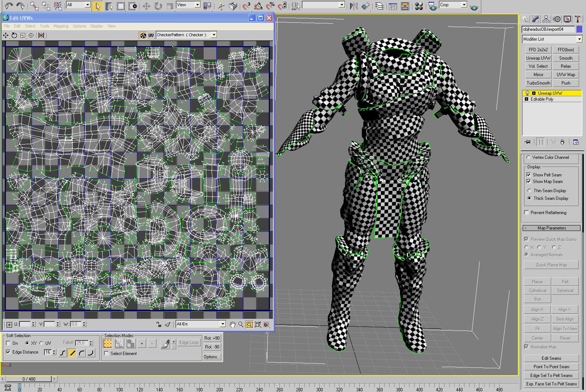
Task: Open the Display menu in Edit UVWs
Action: tap(97, 26)
